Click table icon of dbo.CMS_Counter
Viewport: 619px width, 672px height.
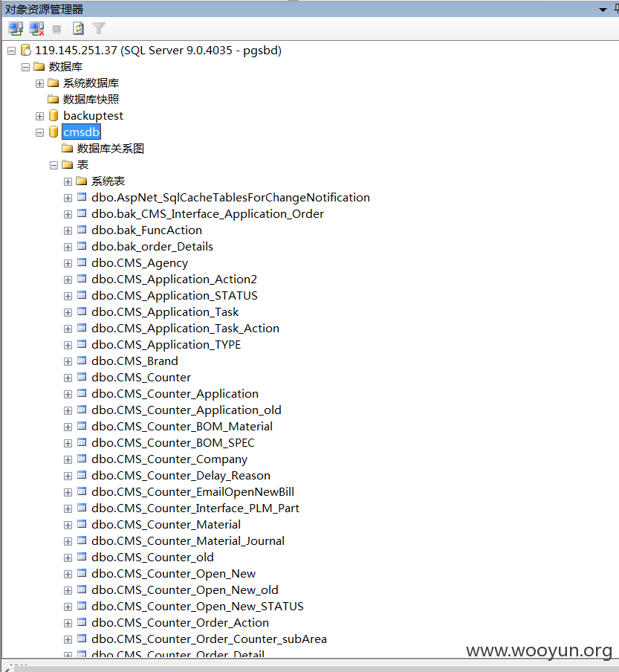coord(82,377)
